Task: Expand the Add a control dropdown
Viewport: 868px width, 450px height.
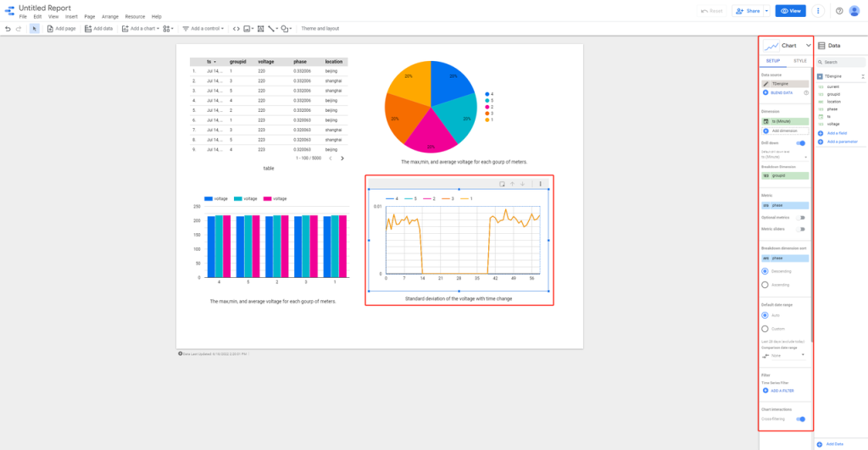Action: click(204, 28)
